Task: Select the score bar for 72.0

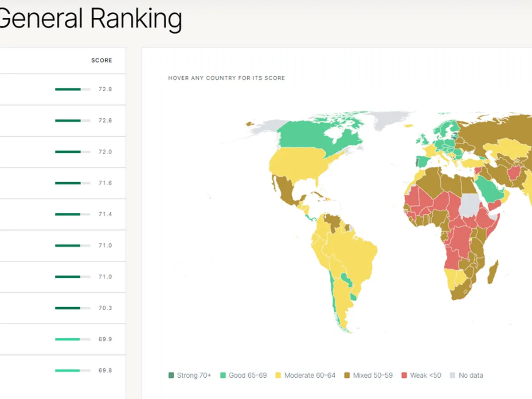Action: [x=73, y=152]
